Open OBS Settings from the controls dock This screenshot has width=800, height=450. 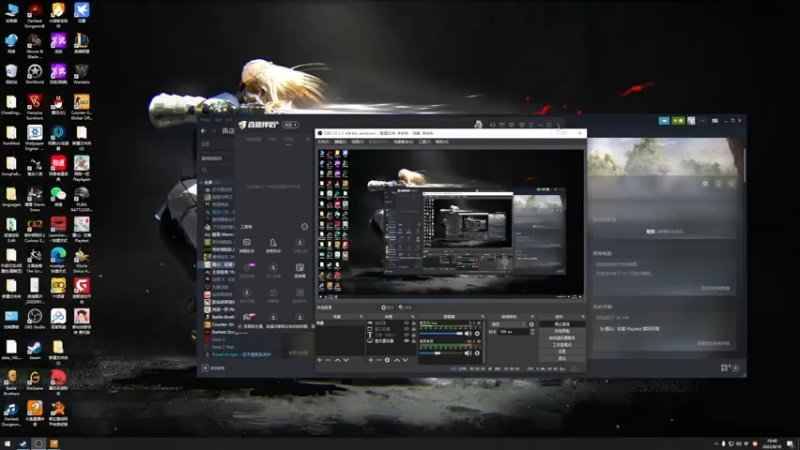click(x=562, y=352)
